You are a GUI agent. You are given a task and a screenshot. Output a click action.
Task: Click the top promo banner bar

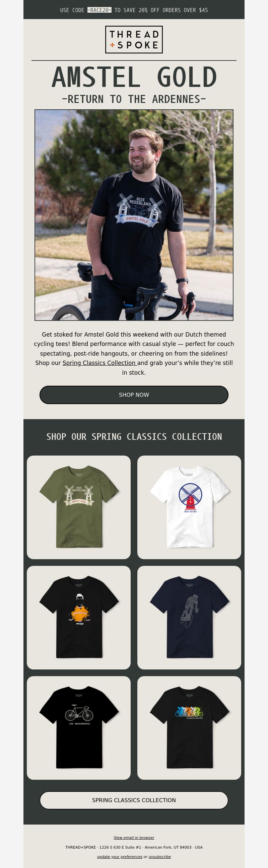pyautogui.click(x=134, y=9)
